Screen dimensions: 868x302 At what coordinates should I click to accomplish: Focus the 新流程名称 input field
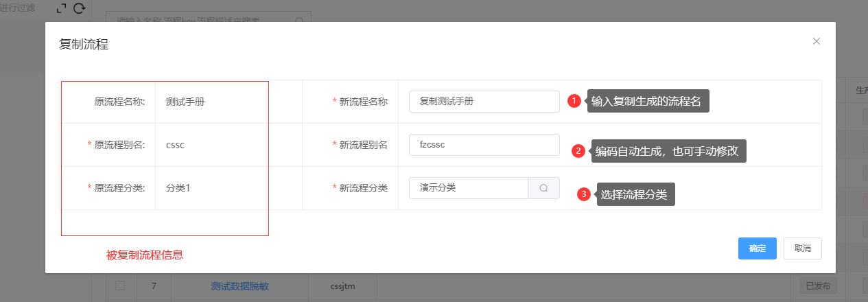(484, 102)
